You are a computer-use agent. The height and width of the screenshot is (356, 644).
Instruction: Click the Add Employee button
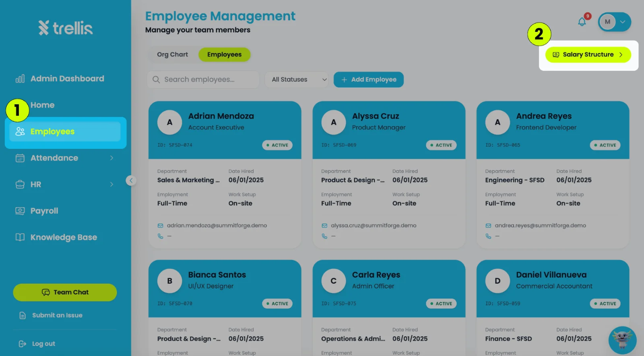click(369, 80)
